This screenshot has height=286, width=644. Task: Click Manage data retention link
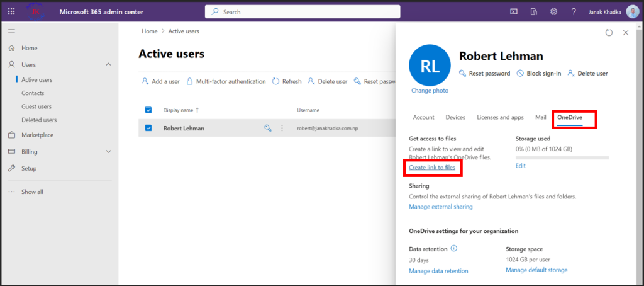click(438, 271)
